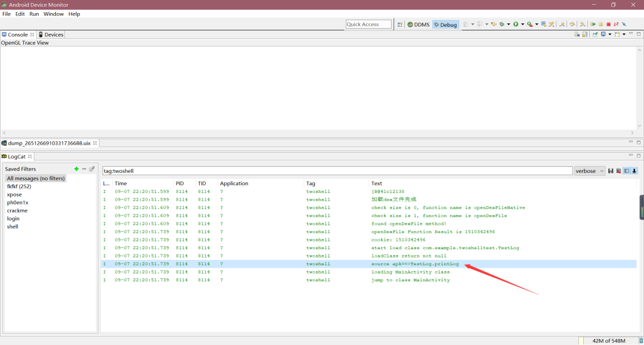Select the Devices tab
Image resolution: width=644 pixels, height=345 pixels.
pyautogui.click(x=51, y=35)
